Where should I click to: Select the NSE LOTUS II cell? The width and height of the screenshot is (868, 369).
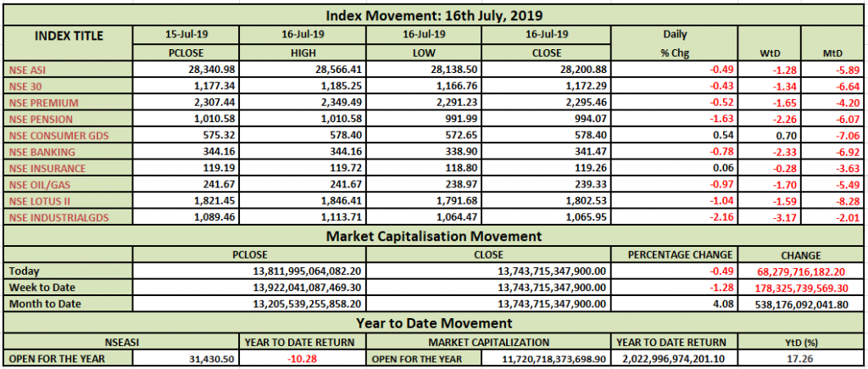(34, 201)
